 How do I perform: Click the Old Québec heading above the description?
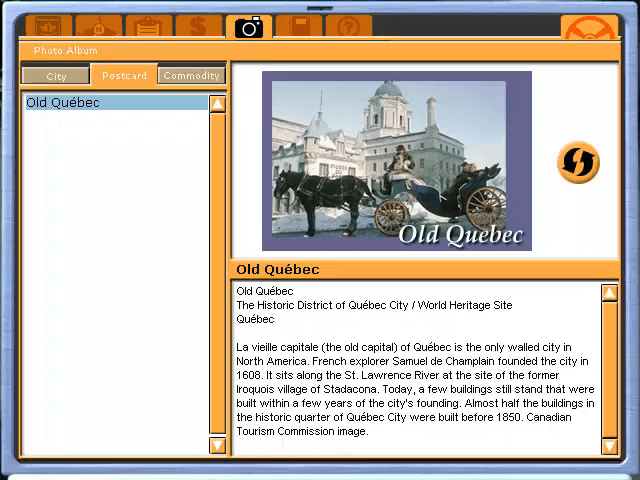click(x=278, y=269)
